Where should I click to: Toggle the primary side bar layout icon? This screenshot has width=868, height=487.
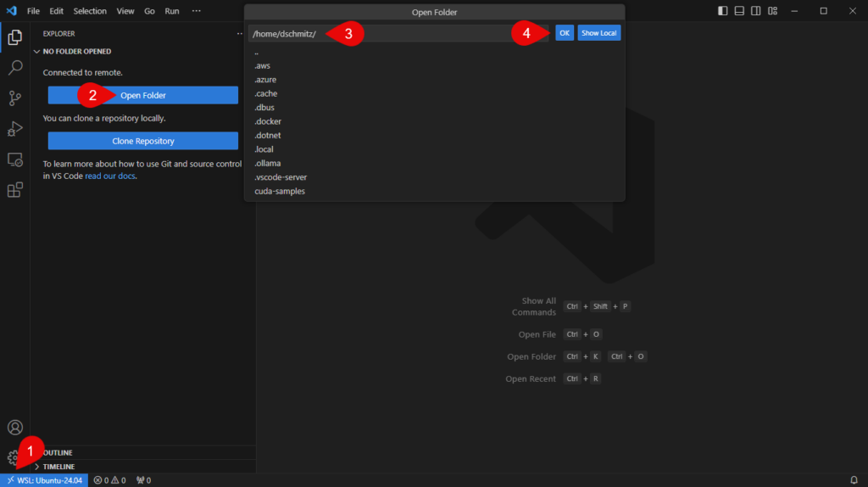click(722, 10)
